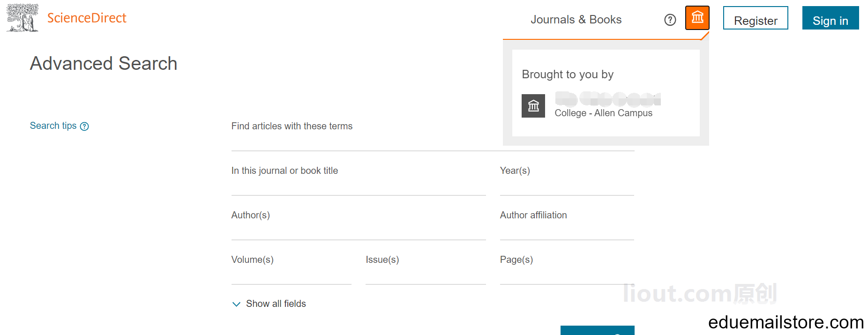This screenshot has height=335, width=868.
Task: Toggle the orange institution icon button
Action: (x=697, y=18)
